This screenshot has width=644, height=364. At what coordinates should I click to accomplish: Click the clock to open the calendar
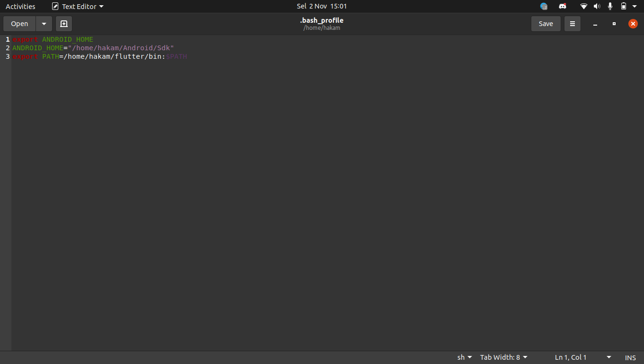click(x=322, y=6)
